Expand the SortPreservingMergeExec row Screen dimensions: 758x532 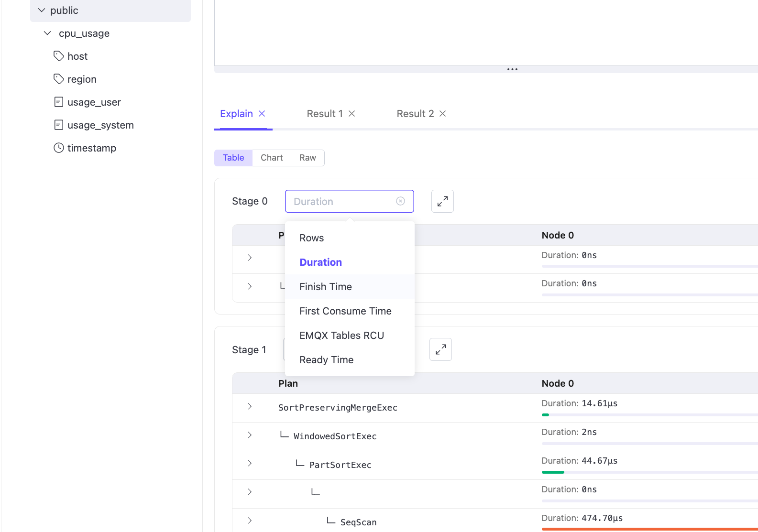250,407
